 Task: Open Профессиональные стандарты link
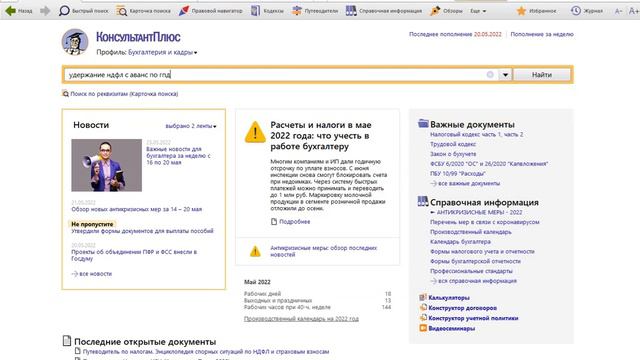click(x=471, y=271)
